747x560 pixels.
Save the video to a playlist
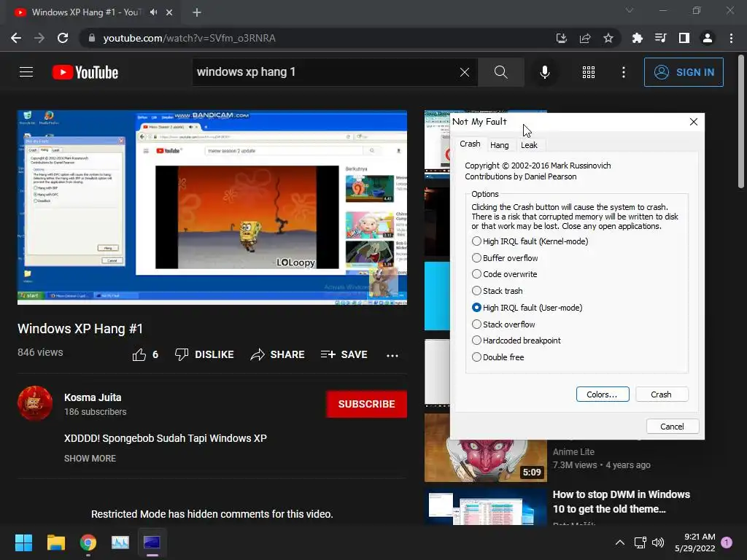[x=344, y=355]
